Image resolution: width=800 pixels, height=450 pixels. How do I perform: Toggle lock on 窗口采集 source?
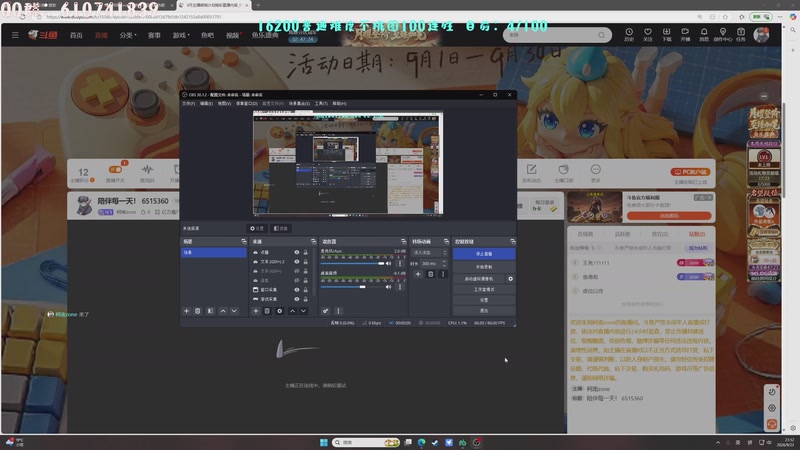coord(306,289)
